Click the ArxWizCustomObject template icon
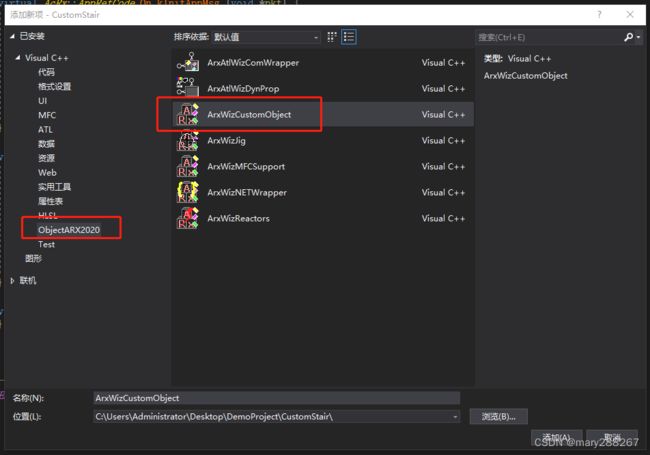650x455 pixels. 188,114
